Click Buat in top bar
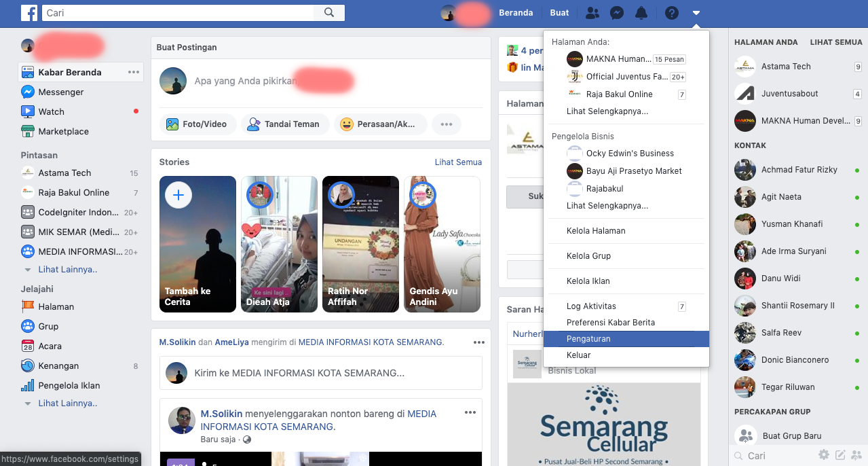868x466 pixels. [559, 13]
